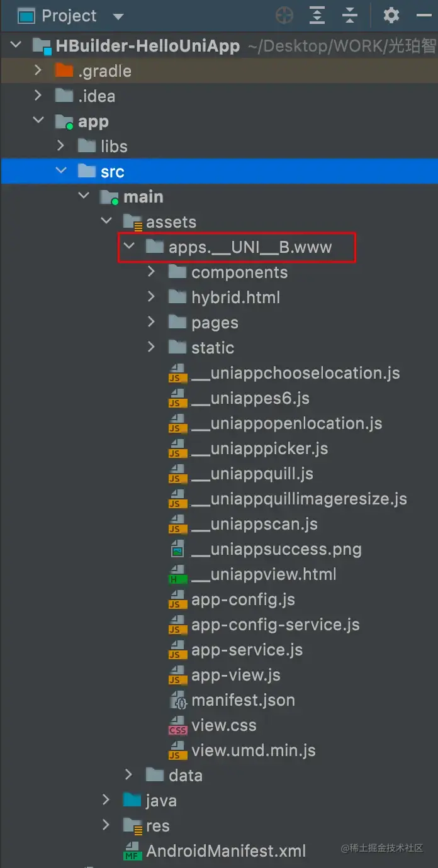Open the app-service.js file name

(x=247, y=650)
